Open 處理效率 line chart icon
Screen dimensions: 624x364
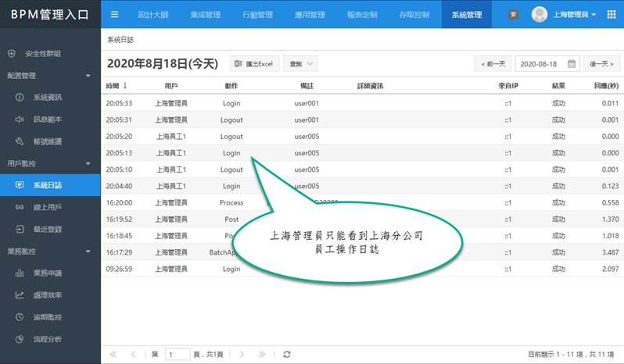point(20,294)
